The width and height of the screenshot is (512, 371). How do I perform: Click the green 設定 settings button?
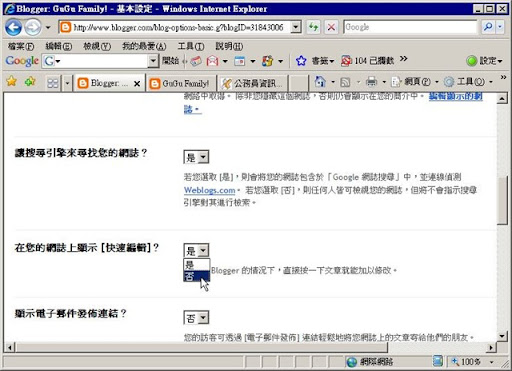coord(484,61)
